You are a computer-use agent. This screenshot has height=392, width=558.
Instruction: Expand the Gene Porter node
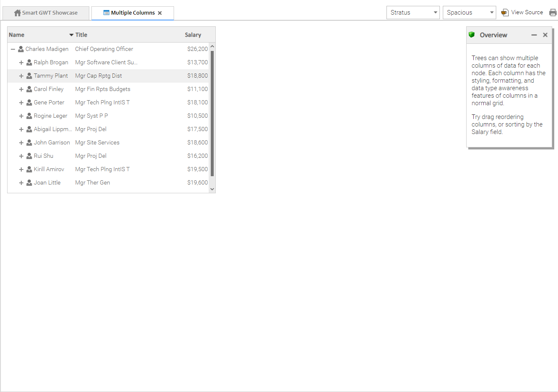[21, 103]
